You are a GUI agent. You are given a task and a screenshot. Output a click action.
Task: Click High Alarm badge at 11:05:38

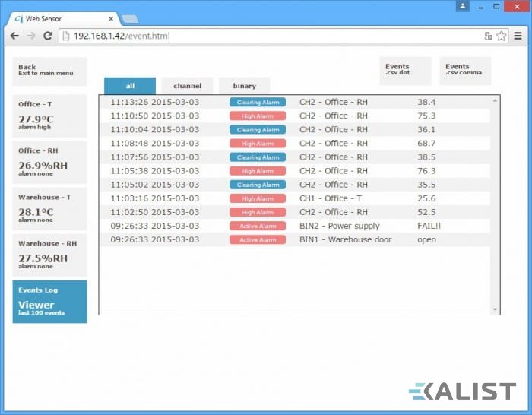click(x=258, y=171)
